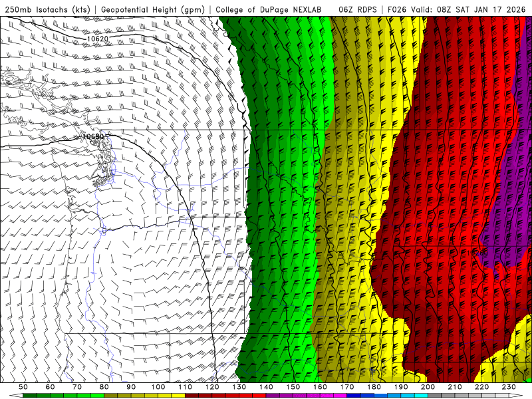Click the "Geopotential Height (gpm)" header label
The height and width of the screenshot is (399, 532).
coord(152,9)
